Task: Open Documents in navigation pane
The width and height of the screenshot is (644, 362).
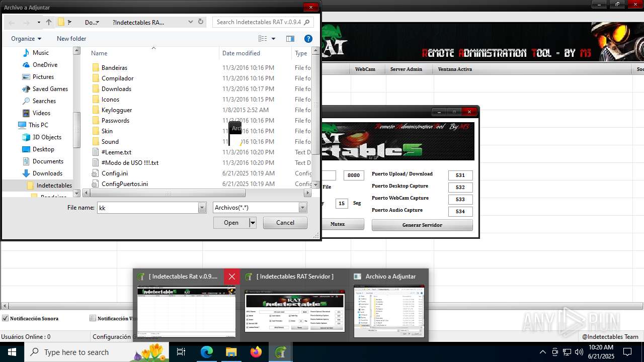Action: click(48, 161)
